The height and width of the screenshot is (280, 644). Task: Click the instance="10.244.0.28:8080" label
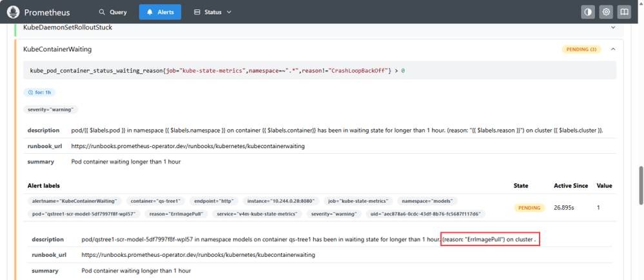coord(280,201)
